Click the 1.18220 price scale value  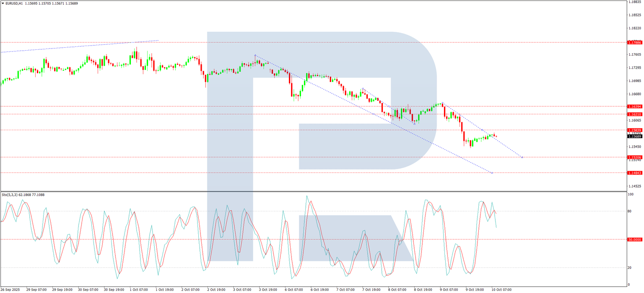[635, 28]
